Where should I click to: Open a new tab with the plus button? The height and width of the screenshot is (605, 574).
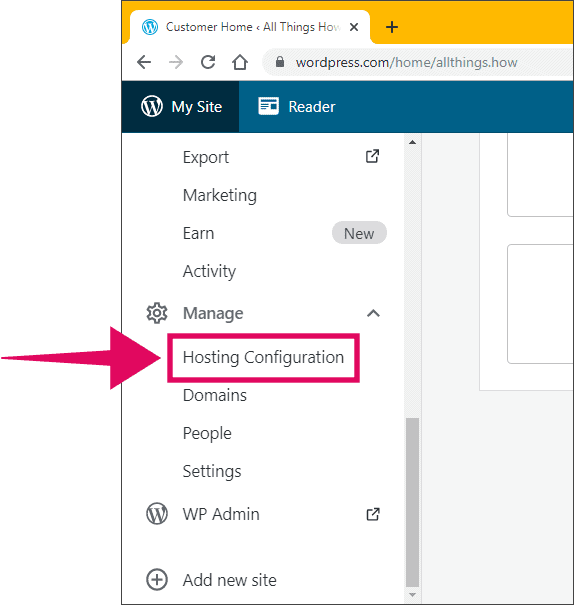point(392,27)
